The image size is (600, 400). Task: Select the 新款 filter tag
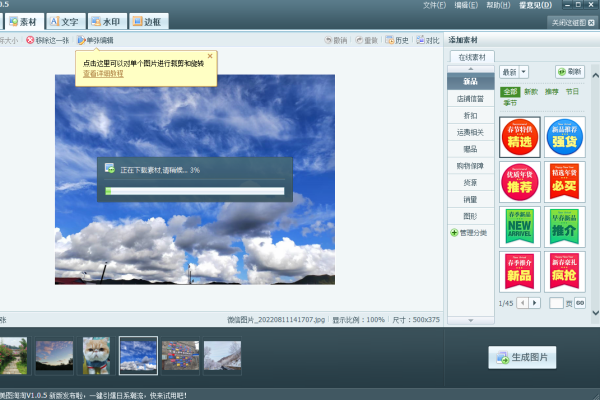531,92
